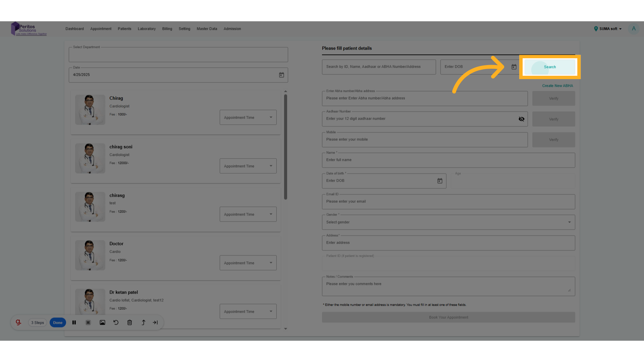Click the blur tool icon
644x362 pixels.
point(88,322)
